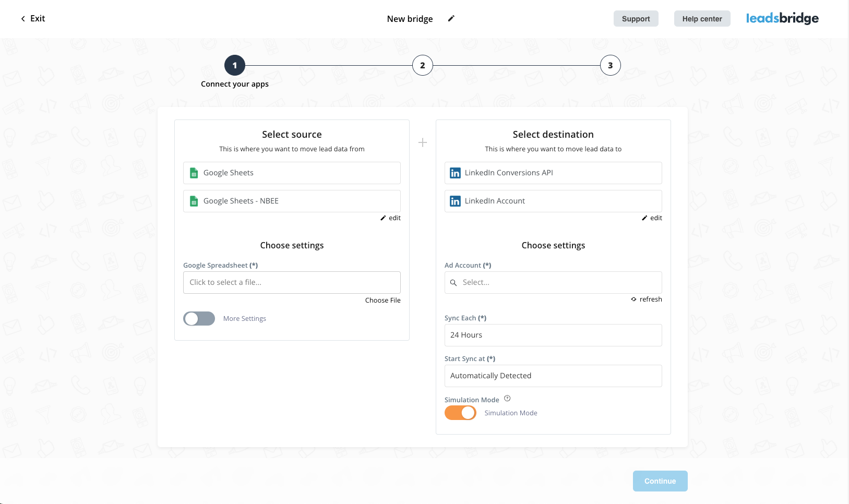Open the Sync Each 24 Hours dropdown

tap(553, 335)
